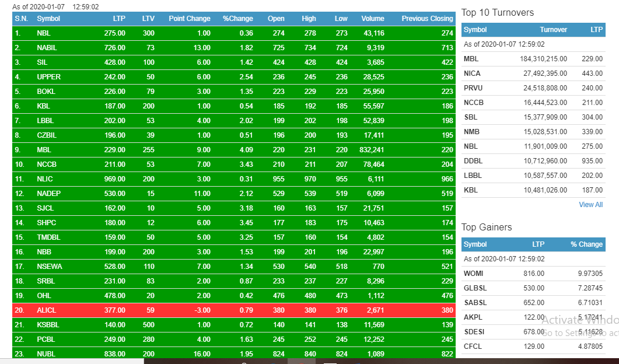
Task: Select TMDBL symbol in row 15
Action: coord(48,237)
